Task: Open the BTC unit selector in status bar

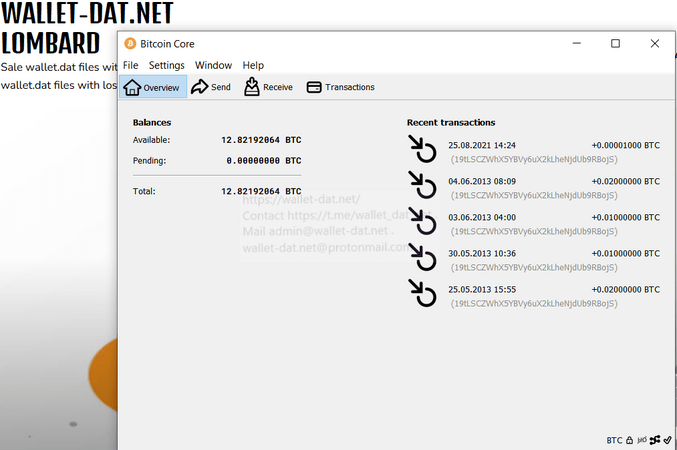Action: pyautogui.click(x=614, y=440)
